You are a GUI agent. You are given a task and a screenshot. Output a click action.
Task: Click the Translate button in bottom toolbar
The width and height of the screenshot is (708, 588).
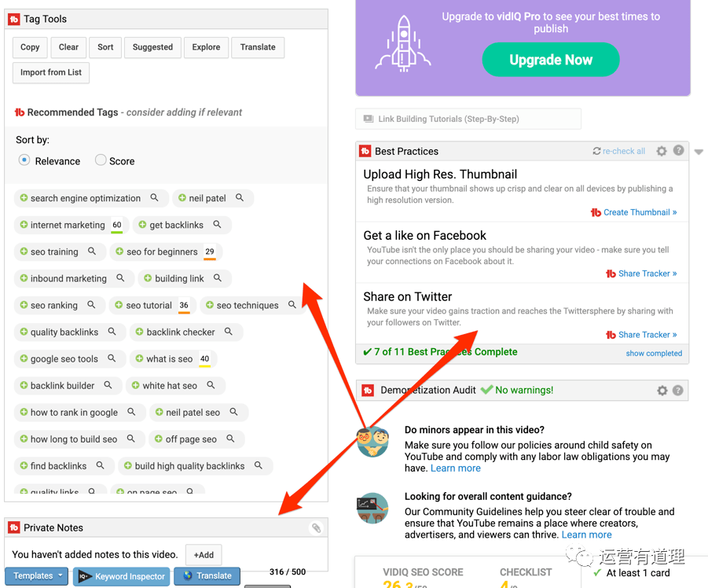click(x=207, y=575)
